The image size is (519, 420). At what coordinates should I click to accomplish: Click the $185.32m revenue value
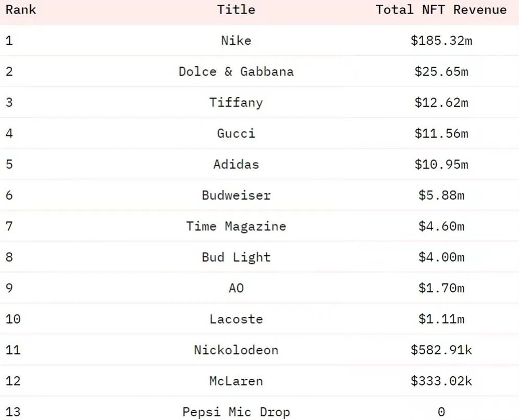click(x=441, y=41)
